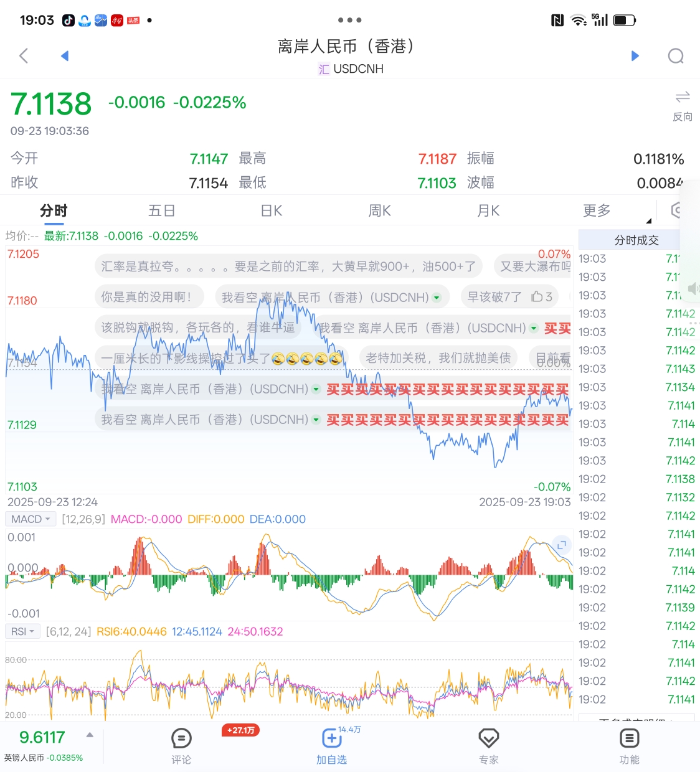Go to next instrument with right triangle
The width and height of the screenshot is (700, 772).
[635, 56]
